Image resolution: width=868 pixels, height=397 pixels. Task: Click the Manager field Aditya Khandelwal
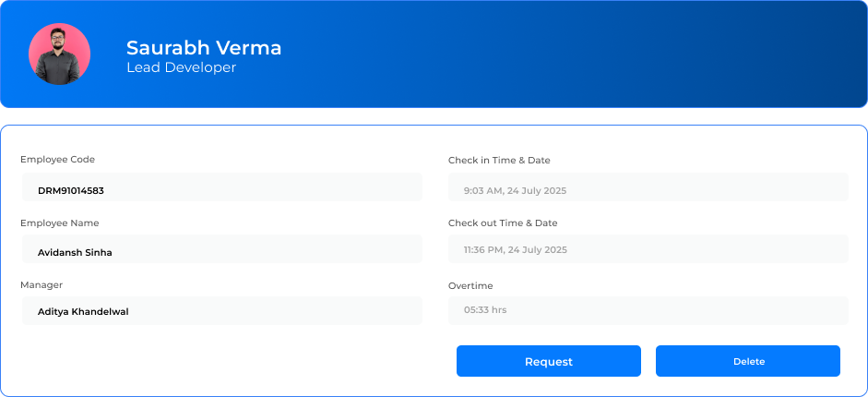click(221, 311)
